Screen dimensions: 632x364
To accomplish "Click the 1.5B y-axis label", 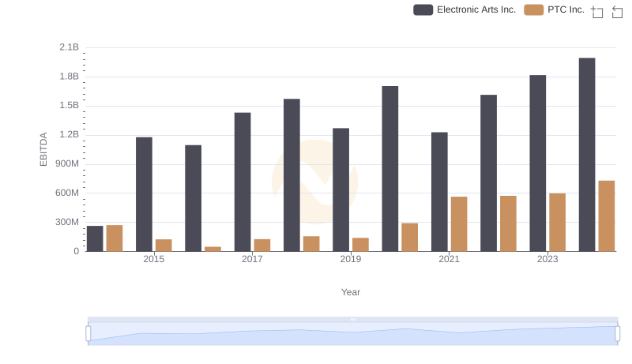I will click(70, 106).
